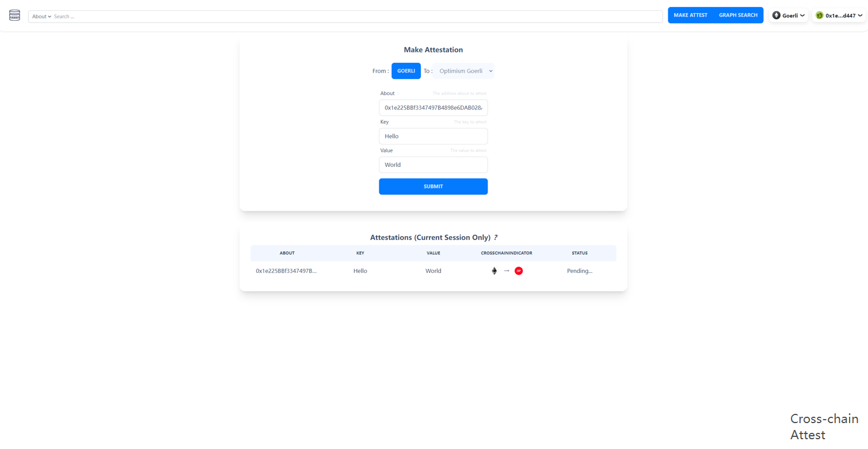Click the Pending... status text
Image resolution: width=868 pixels, height=449 pixels.
[580, 271]
